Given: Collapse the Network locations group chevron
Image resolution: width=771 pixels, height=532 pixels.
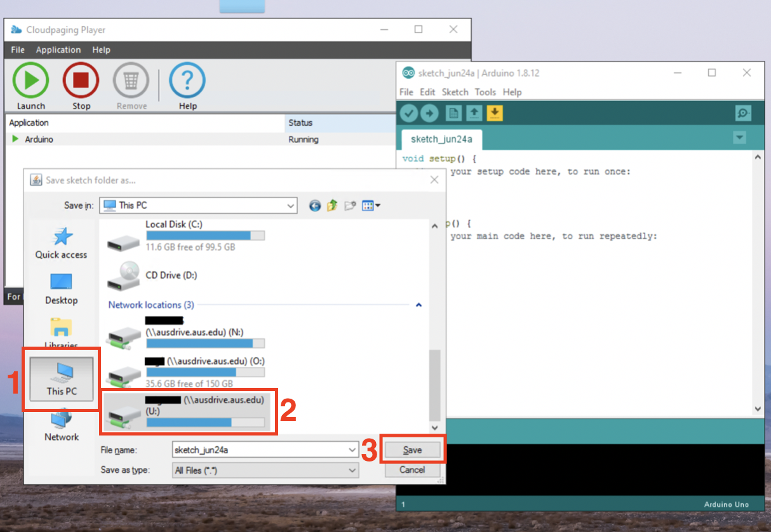Looking at the screenshot, I should pos(419,305).
